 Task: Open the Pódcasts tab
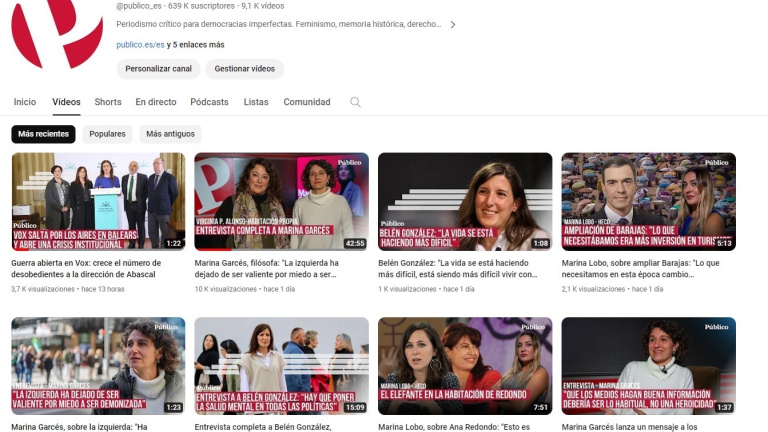(209, 102)
